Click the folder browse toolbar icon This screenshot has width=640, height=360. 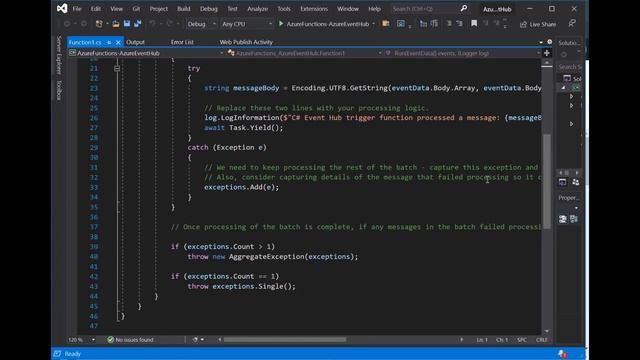(386, 24)
